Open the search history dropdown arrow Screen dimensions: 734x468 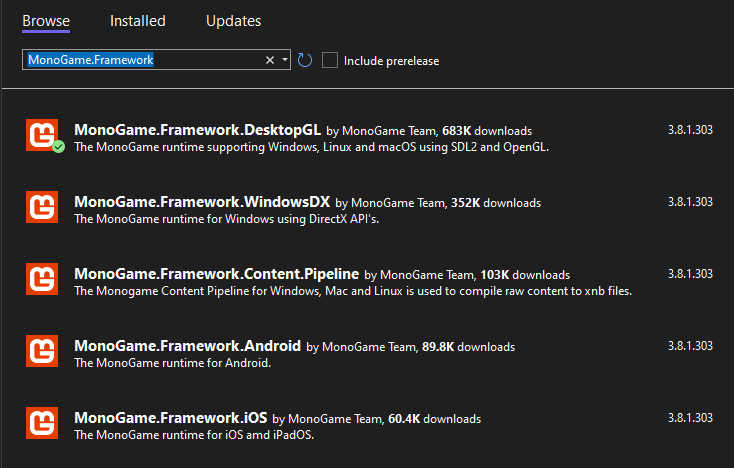[285, 60]
